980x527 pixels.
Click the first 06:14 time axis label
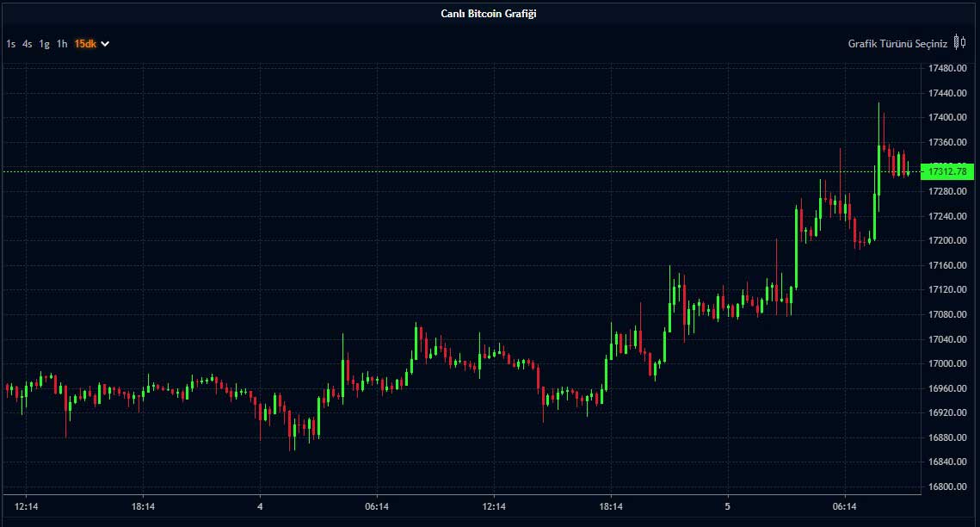click(x=377, y=507)
